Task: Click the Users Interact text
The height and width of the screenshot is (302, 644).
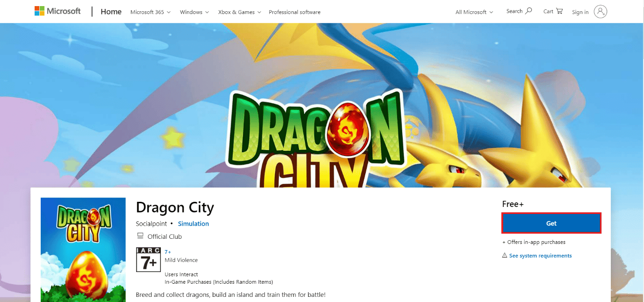Action: tap(181, 274)
